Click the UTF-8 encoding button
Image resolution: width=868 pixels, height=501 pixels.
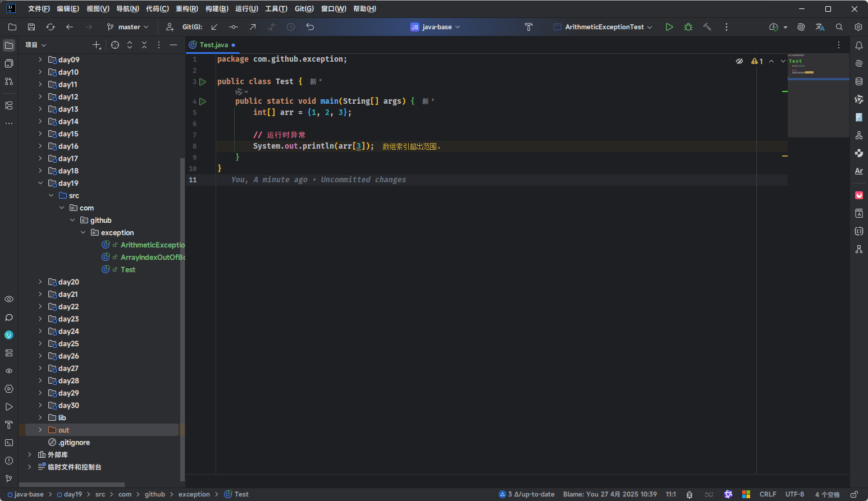[x=794, y=494]
